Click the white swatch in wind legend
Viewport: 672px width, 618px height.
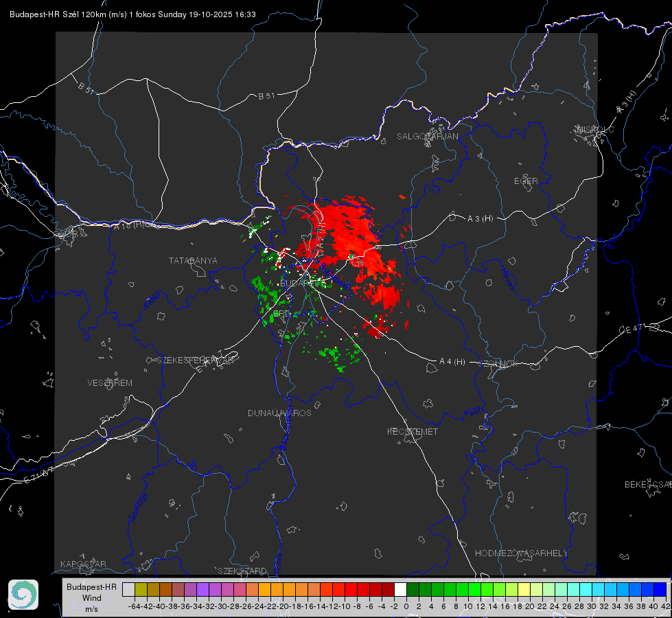[x=400, y=589]
